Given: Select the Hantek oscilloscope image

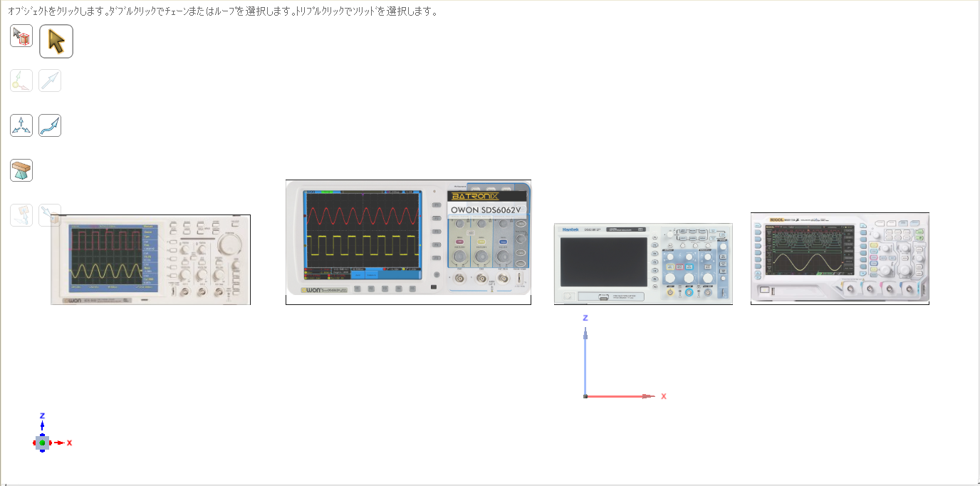Looking at the screenshot, I should [x=643, y=264].
